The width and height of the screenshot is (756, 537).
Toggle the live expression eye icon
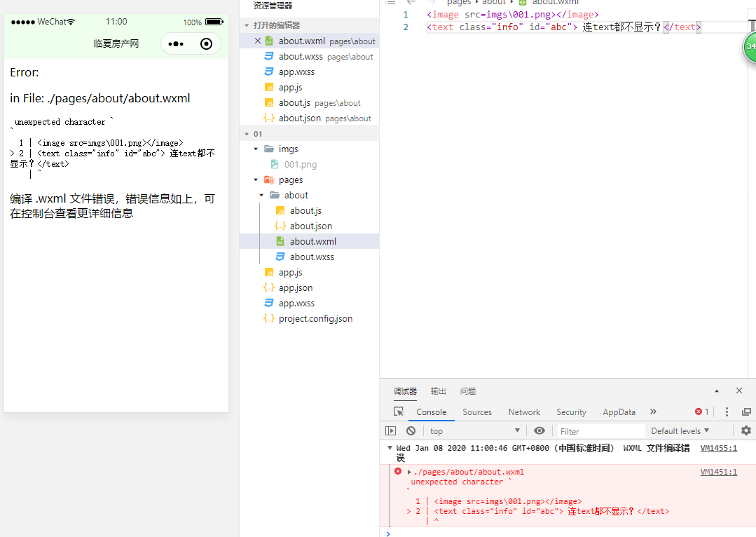[539, 430]
